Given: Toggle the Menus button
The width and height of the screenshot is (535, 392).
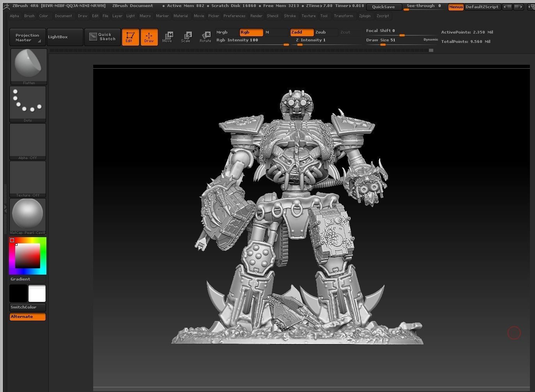Looking at the screenshot, I should [456, 7].
